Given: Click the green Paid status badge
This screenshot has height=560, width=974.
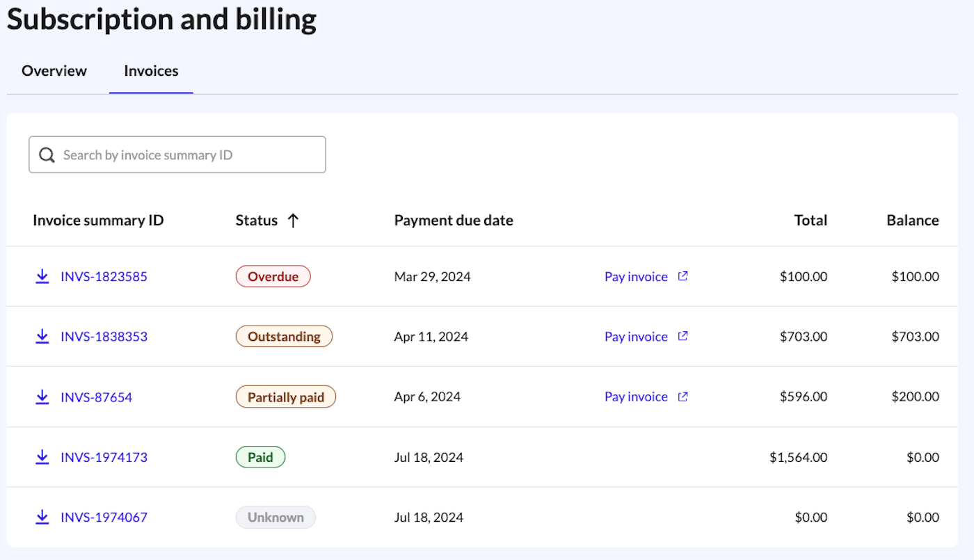Looking at the screenshot, I should 260,457.
